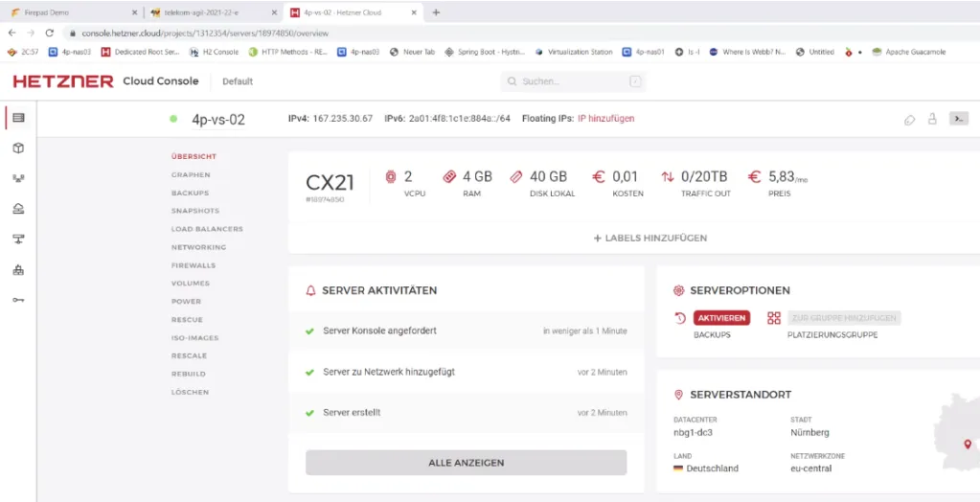Click Labels hinzufügen

650,239
